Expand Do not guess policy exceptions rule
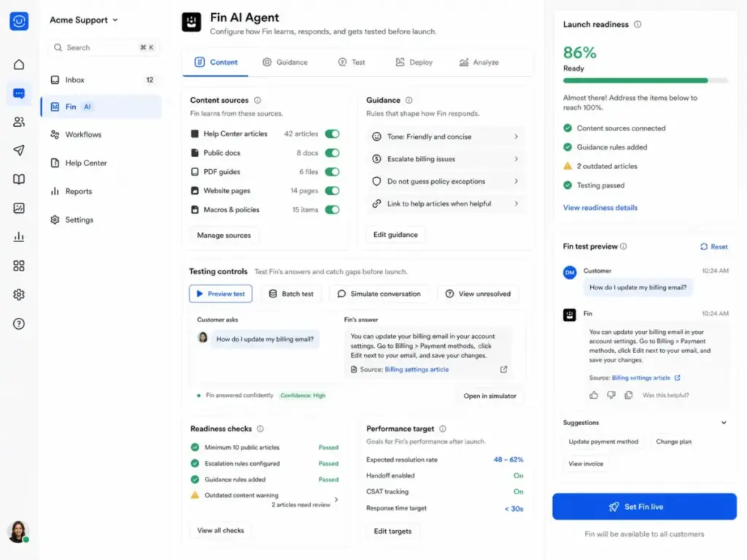Image resolution: width=747 pixels, height=560 pixels. coord(446,182)
